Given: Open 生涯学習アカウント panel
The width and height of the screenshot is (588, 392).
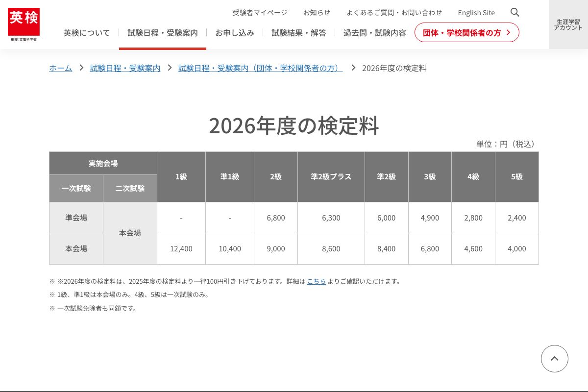Looking at the screenshot, I should pos(568,24).
